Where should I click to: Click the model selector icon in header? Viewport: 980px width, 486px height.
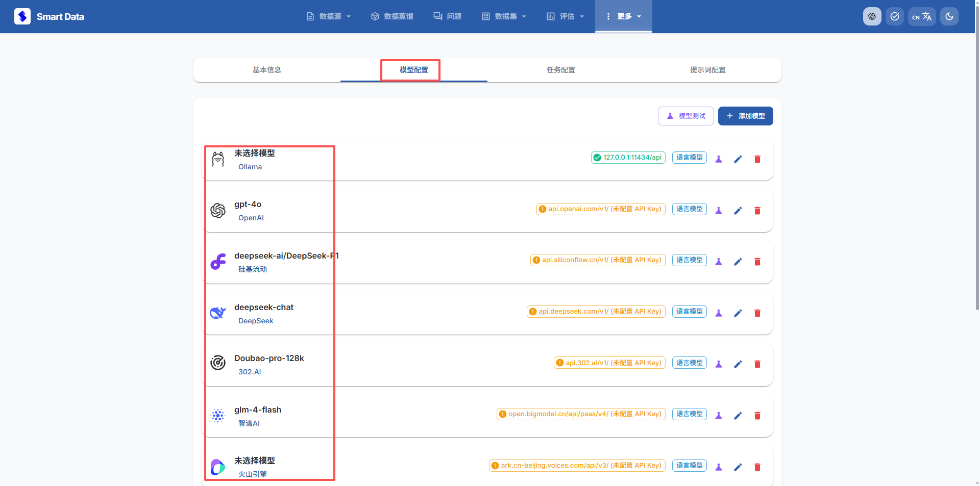(x=872, y=16)
